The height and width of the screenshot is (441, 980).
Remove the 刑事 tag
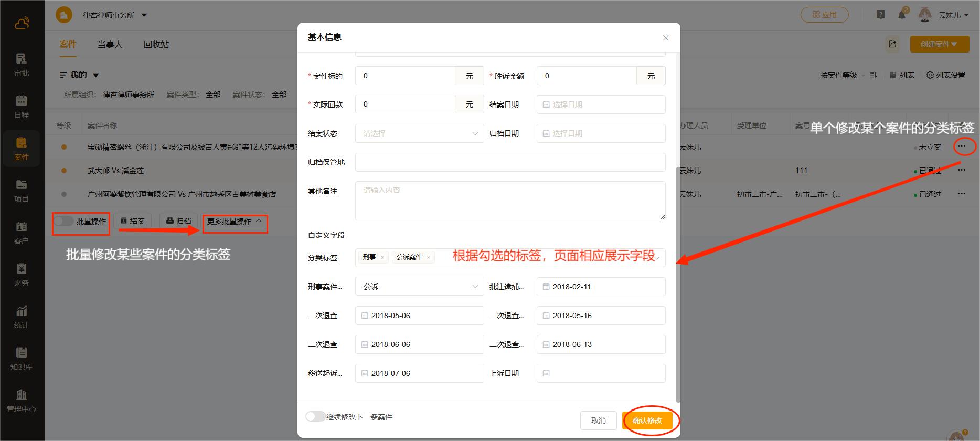[382, 257]
